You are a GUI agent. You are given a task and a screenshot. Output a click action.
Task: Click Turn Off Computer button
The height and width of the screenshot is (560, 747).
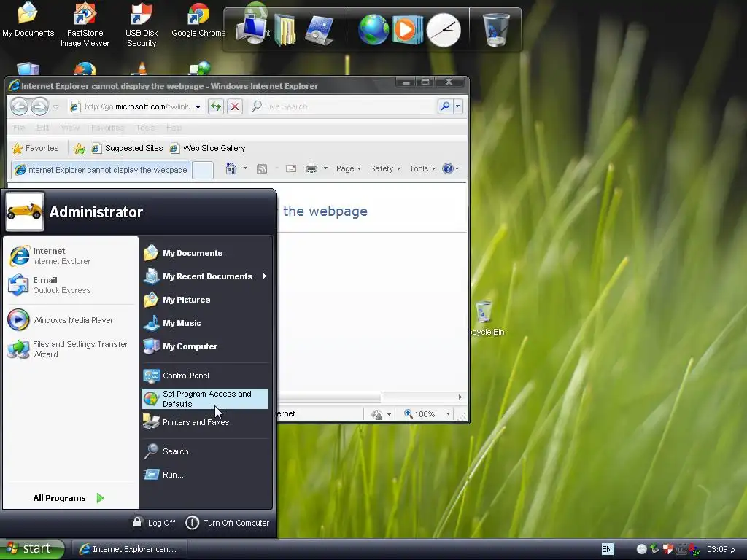point(227,522)
